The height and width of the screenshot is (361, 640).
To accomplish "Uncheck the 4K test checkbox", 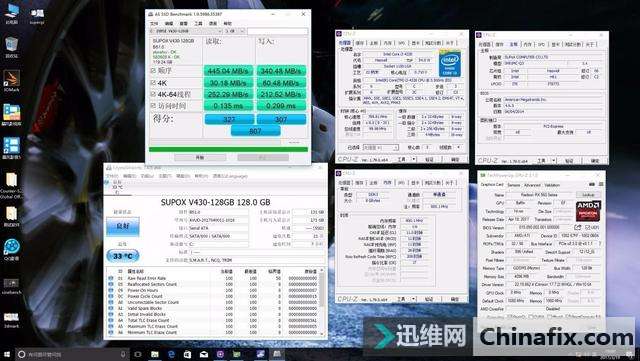I will [153, 82].
